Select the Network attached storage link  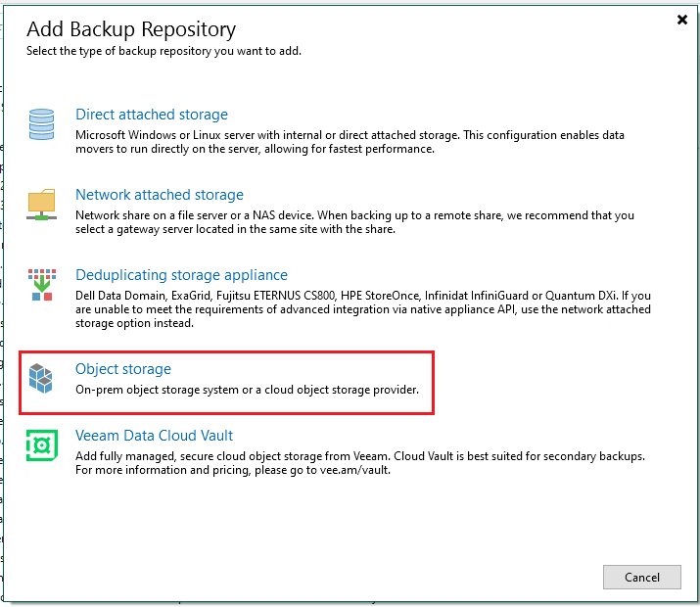(160, 195)
